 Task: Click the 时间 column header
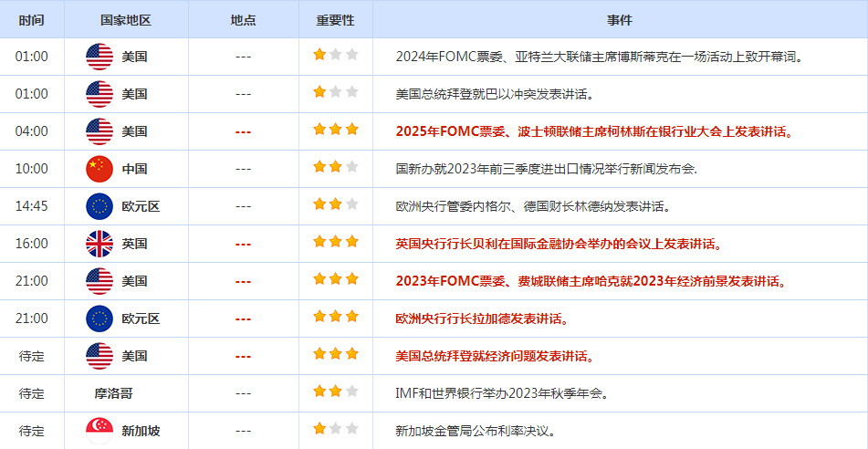(32, 20)
